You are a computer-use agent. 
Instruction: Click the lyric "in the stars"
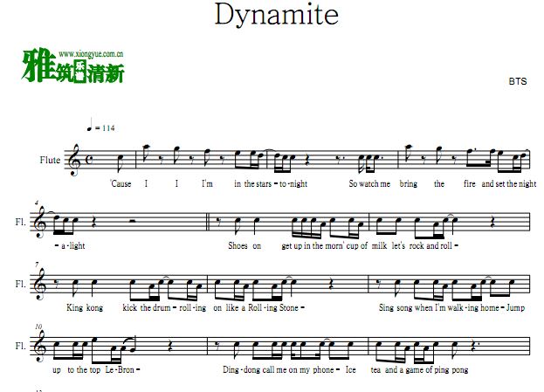coord(252,183)
